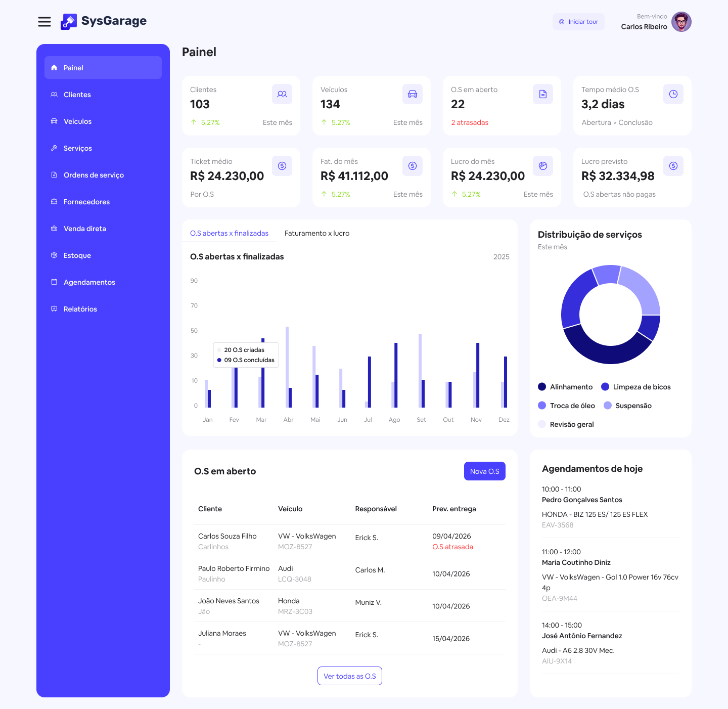Click the Tempo médio O.S clock icon
The image size is (728, 709).
coord(673,94)
